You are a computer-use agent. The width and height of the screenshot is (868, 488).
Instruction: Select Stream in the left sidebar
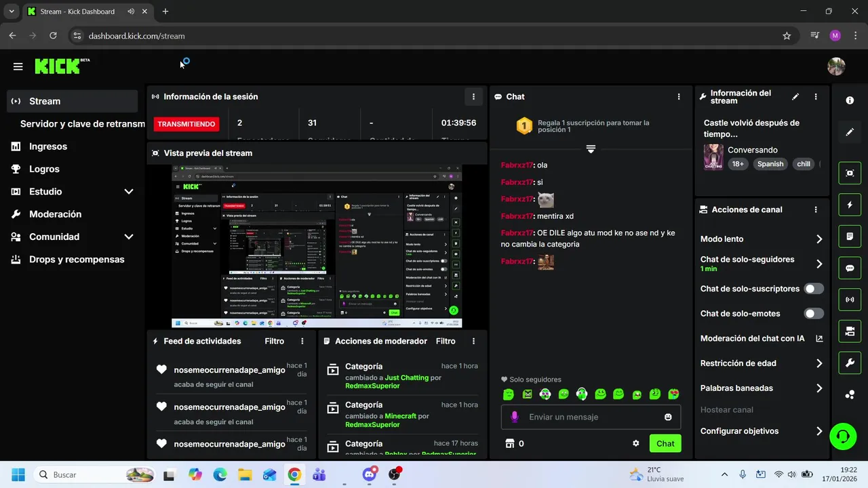(x=73, y=101)
